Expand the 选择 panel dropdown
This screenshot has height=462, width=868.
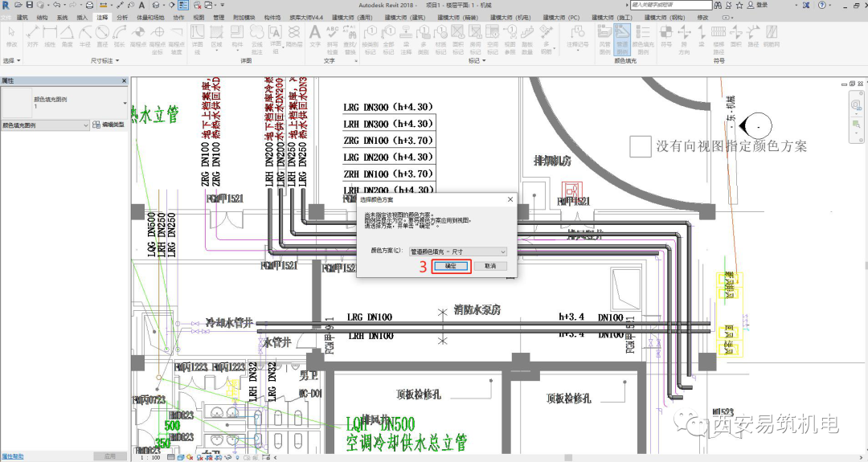[x=11, y=60]
